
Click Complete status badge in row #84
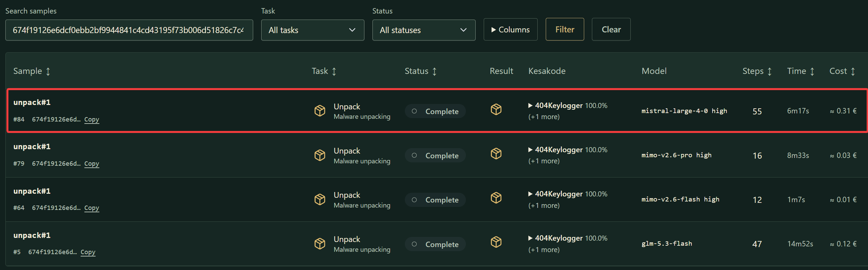tap(435, 111)
